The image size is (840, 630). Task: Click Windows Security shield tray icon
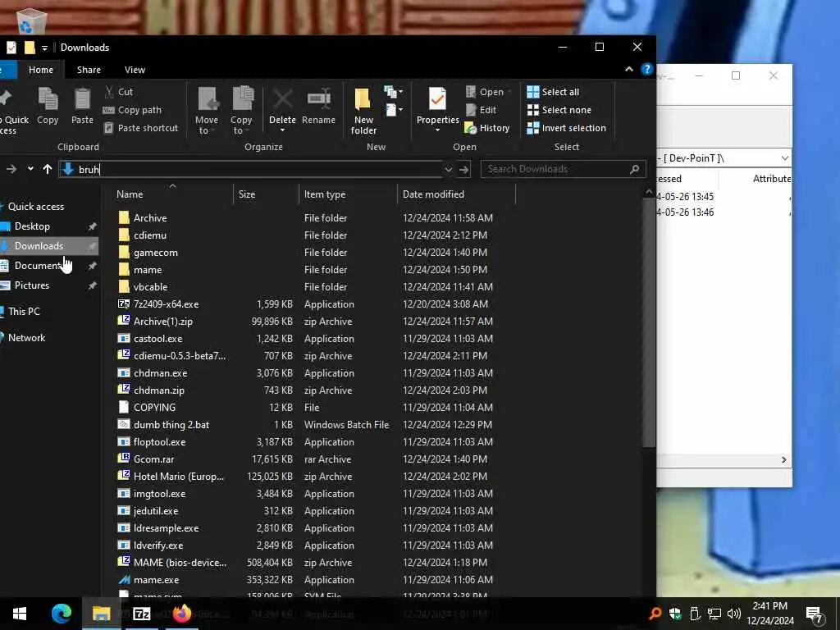(675, 614)
